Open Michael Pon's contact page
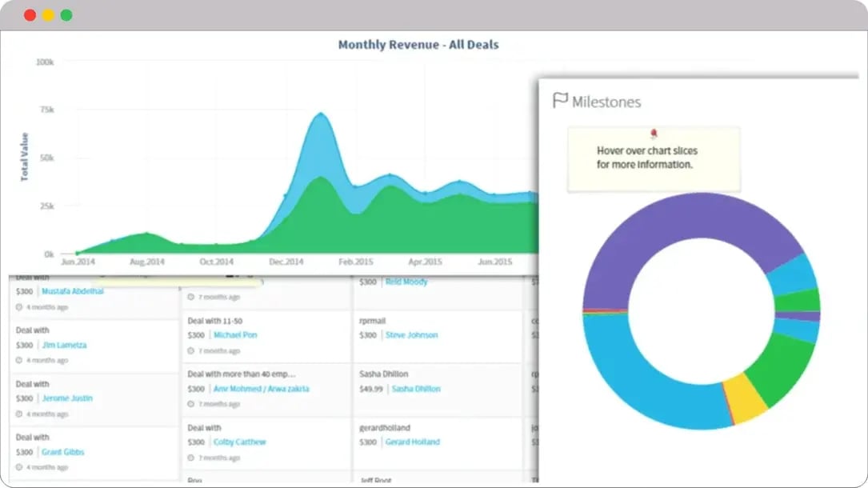This screenshot has height=488, width=868. (235, 334)
